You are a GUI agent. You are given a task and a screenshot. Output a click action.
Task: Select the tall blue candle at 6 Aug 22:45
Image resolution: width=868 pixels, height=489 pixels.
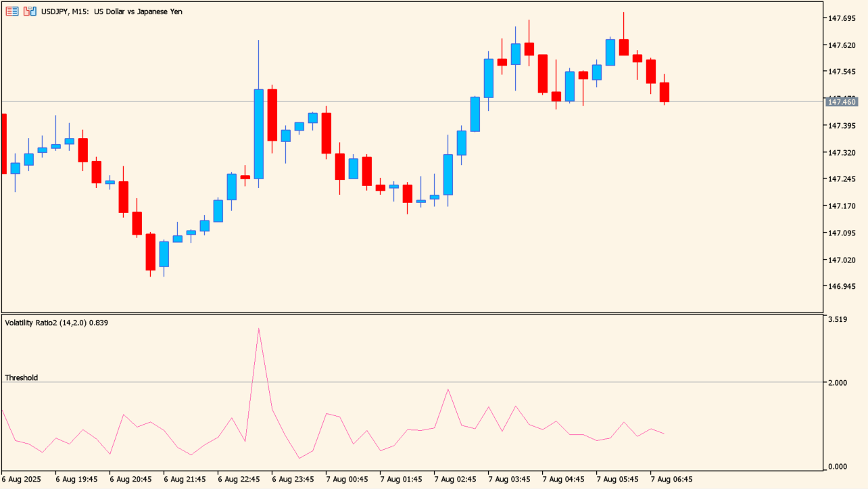[x=258, y=129]
